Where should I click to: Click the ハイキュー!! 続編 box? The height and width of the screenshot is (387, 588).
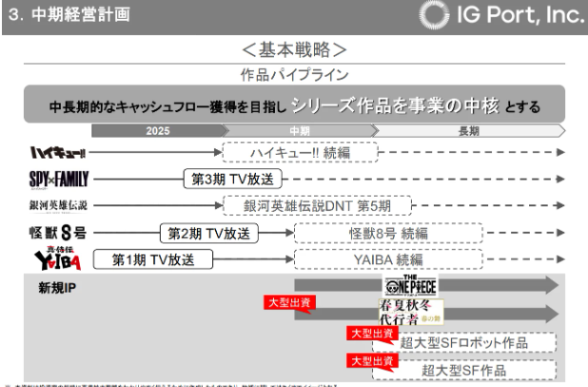point(300,150)
